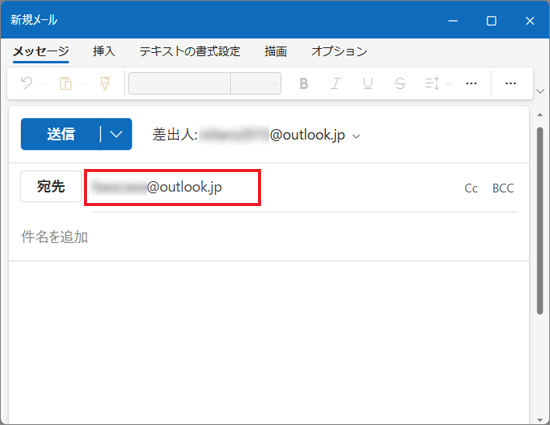550x425 pixels.
Task: Expand the 送信 send options arrow
Action: point(116,134)
